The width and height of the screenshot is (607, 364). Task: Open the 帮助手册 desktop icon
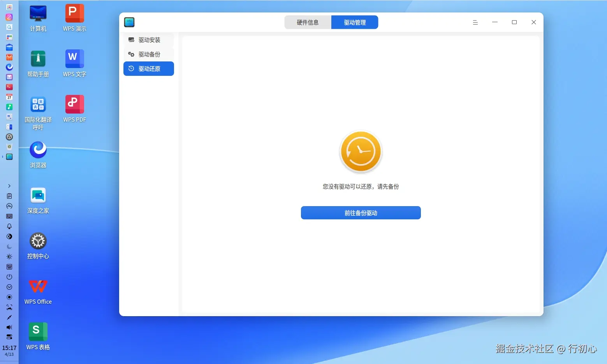click(38, 64)
